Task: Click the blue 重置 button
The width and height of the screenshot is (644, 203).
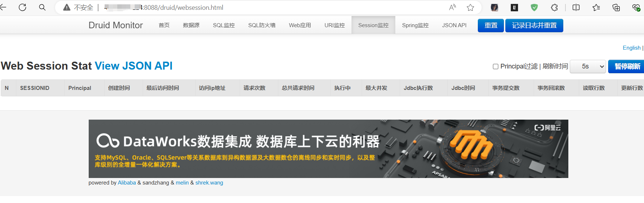Action: (x=491, y=25)
